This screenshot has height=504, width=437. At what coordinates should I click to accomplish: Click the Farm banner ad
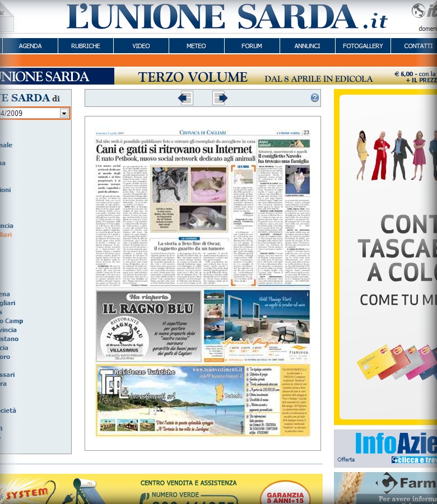pyautogui.click(x=385, y=488)
